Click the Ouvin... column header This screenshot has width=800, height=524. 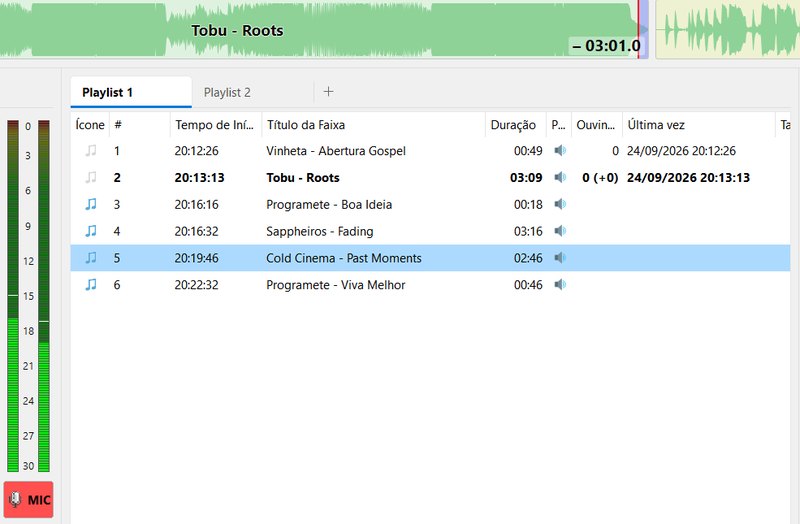pos(596,125)
